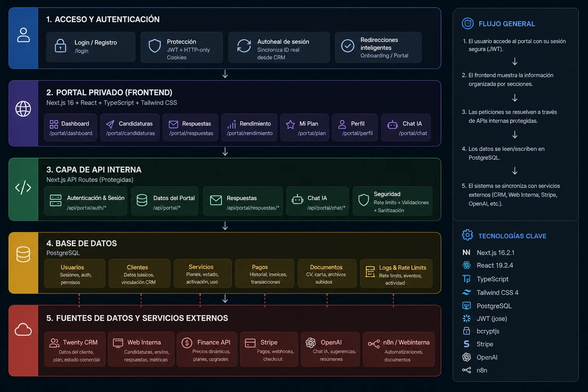The image size is (588, 392).
Task: Click the code brackets icon of API section
Action: 23,187
